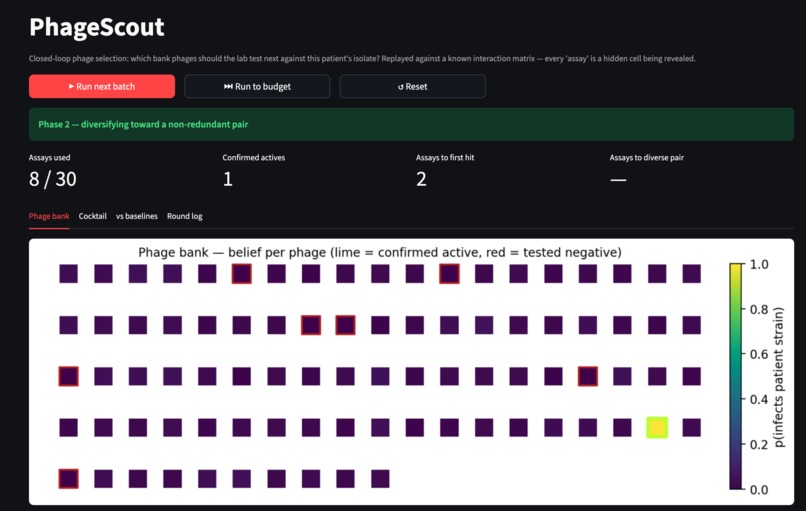Click the '8 / 30' assays used value
This screenshot has width=806, height=511.
(x=52, y=179)
